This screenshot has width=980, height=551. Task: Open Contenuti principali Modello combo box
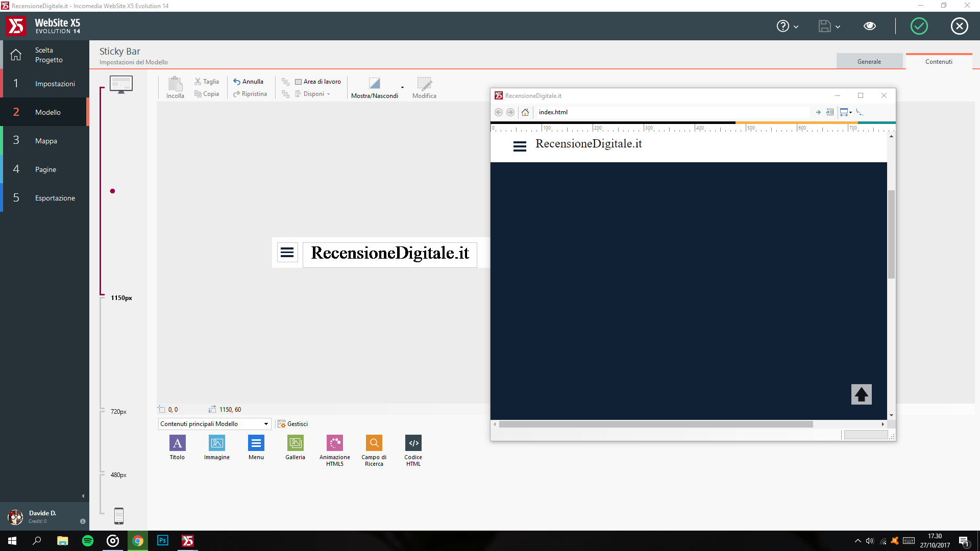(214, 424)
